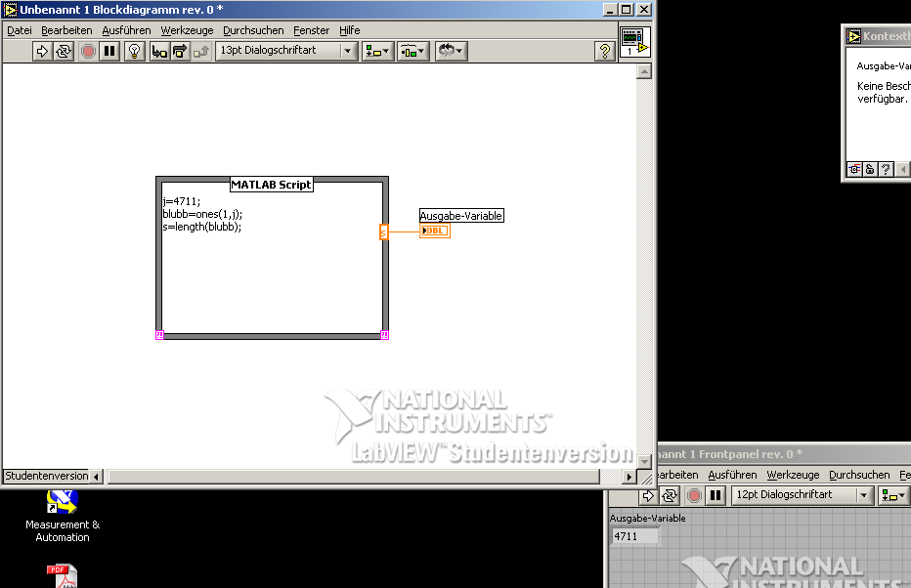Show context help via question mark button
911x588 pixels.
605,51
